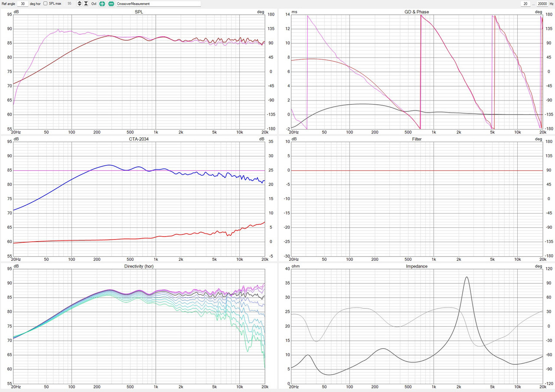Screen dimensions: 555x392
Task: Click the maximum frequency field showing 20000
Action: 542,3
